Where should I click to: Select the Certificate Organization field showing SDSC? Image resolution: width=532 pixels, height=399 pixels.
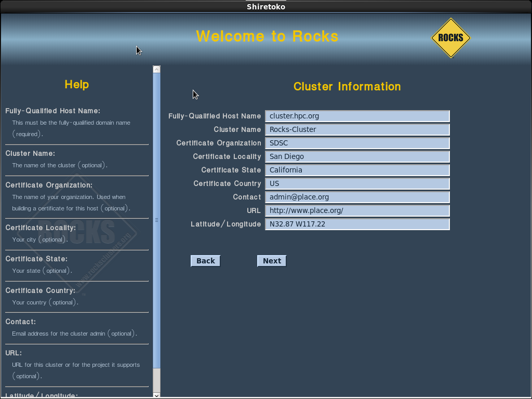(x=357, y=143)
